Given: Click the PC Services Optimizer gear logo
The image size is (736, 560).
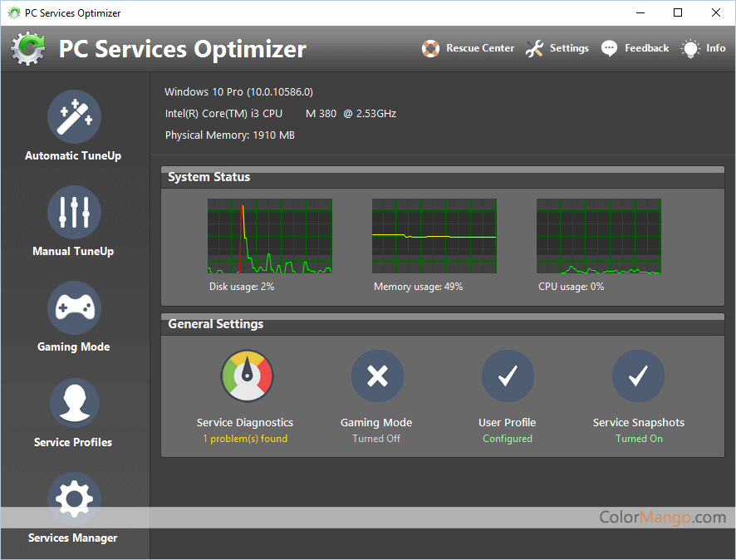Looking at the screenshot, I should 28,48.
